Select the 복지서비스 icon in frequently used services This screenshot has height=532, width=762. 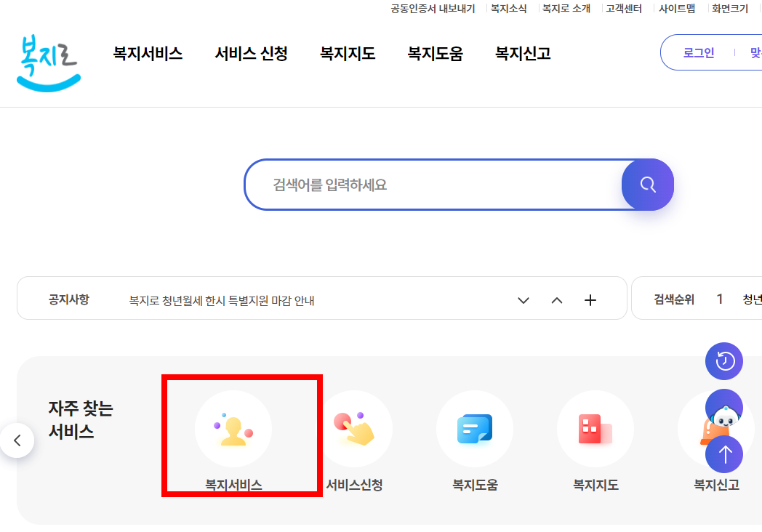[x=233, y=429]
